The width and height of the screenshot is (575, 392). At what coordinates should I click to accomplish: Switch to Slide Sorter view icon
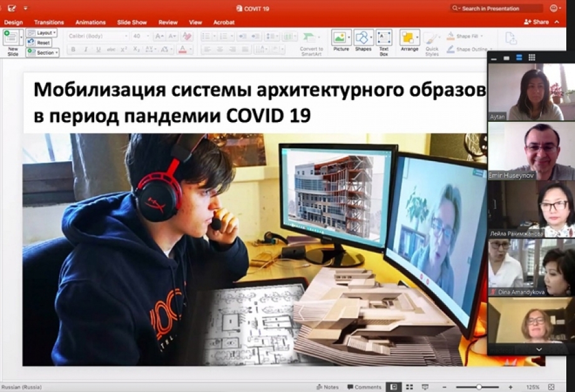pyautogui.click(x=410, y=387)
